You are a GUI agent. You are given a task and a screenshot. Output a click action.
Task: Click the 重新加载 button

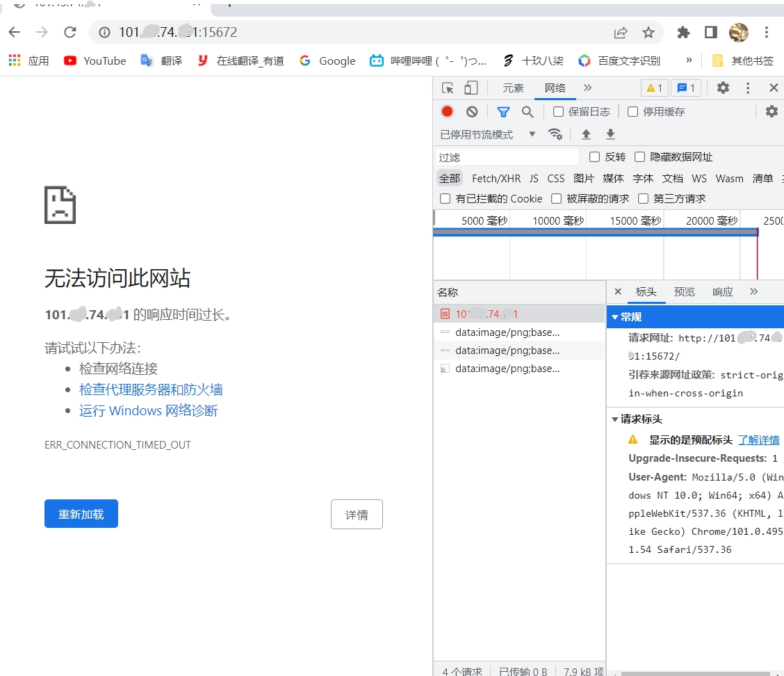click(81, 514)
